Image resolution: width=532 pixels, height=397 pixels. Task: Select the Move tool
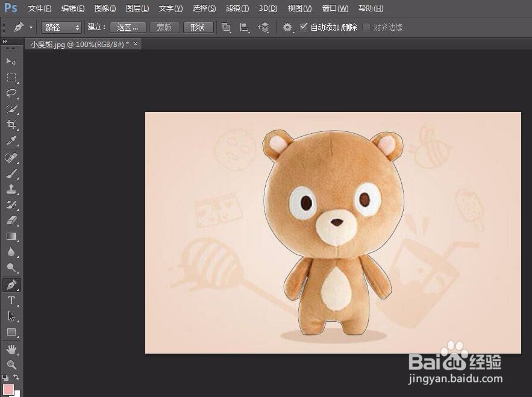[11, 61]
